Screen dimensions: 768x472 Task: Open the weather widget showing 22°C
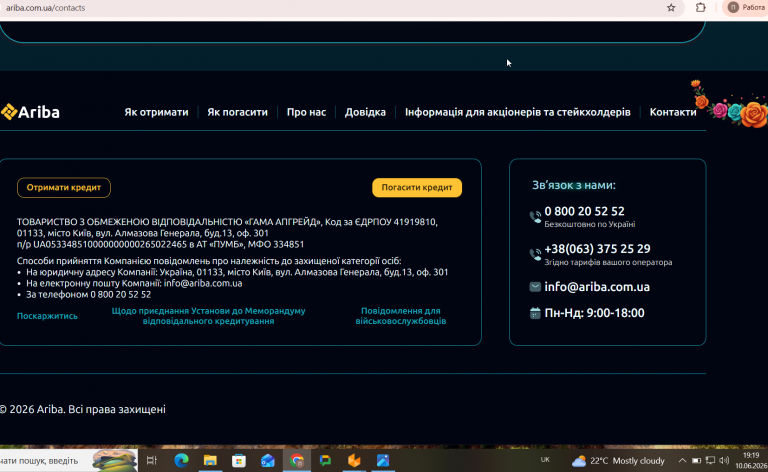tap(618, 461)
